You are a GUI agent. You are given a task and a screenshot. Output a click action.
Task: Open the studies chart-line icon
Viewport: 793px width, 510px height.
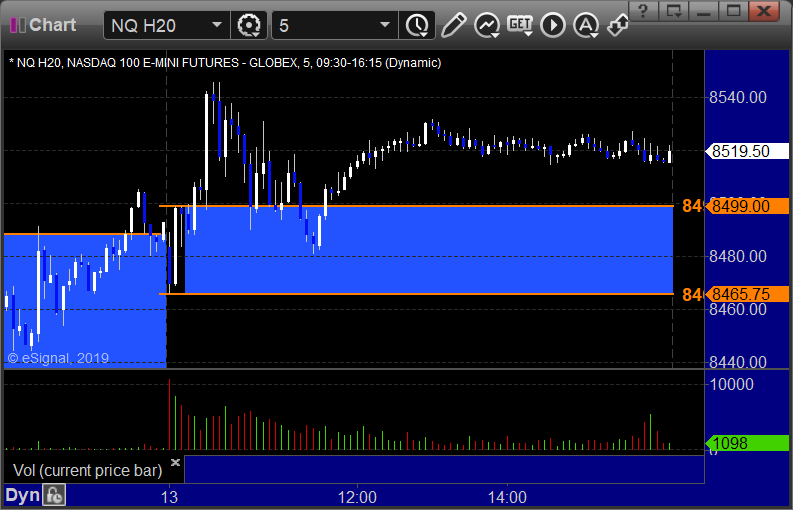[x=487, y=25]
